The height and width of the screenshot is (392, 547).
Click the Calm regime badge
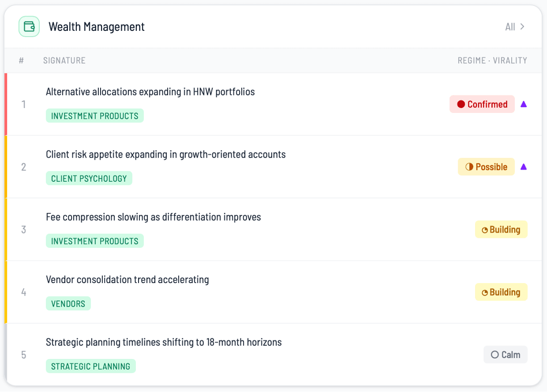click(x=505, y=354)
